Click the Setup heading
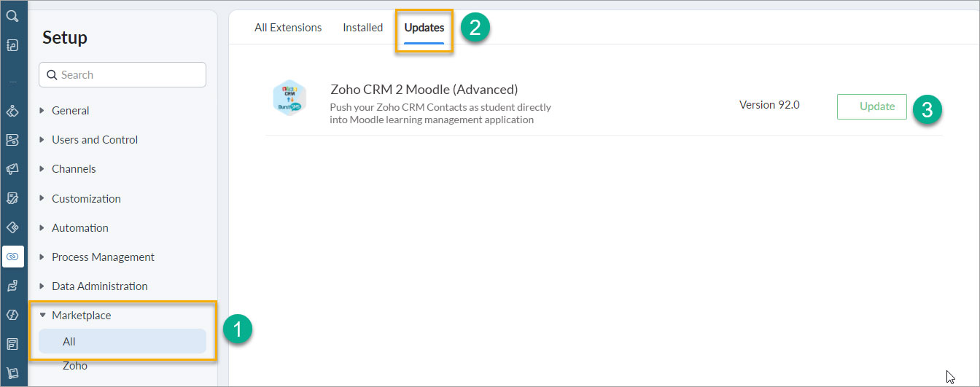 65,38
